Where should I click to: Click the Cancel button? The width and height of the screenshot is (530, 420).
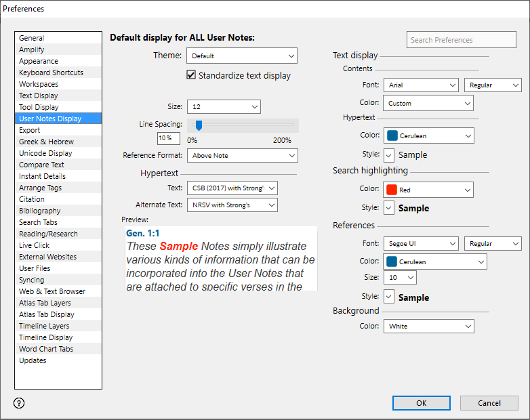tap(489, 403)
